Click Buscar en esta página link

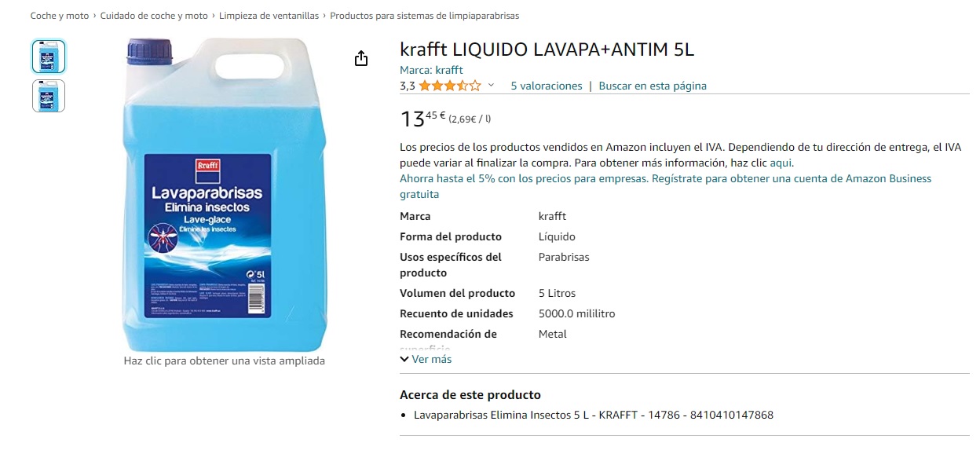[653, 86]
